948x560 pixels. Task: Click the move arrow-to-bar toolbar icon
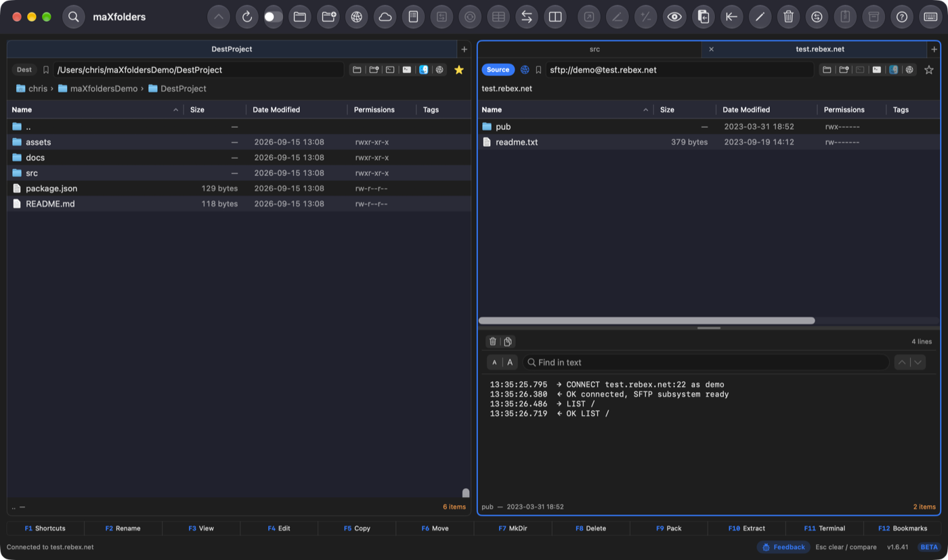731,17
